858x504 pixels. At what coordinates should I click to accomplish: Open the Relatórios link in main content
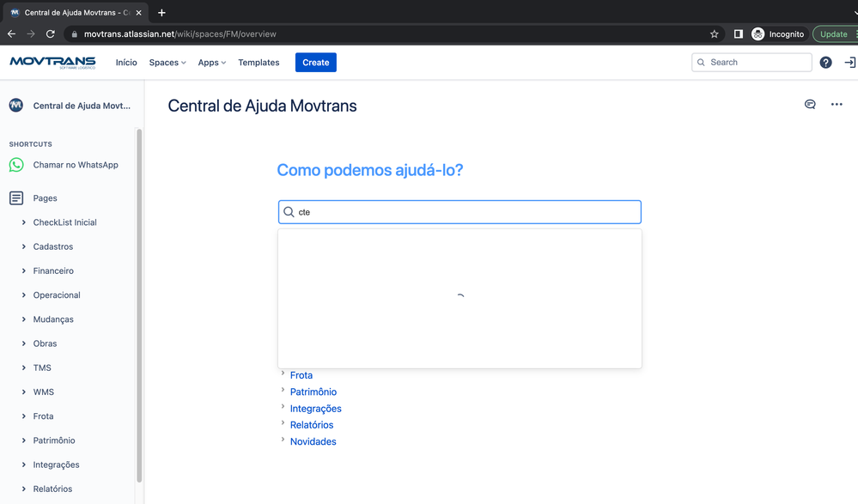[312, 425]
